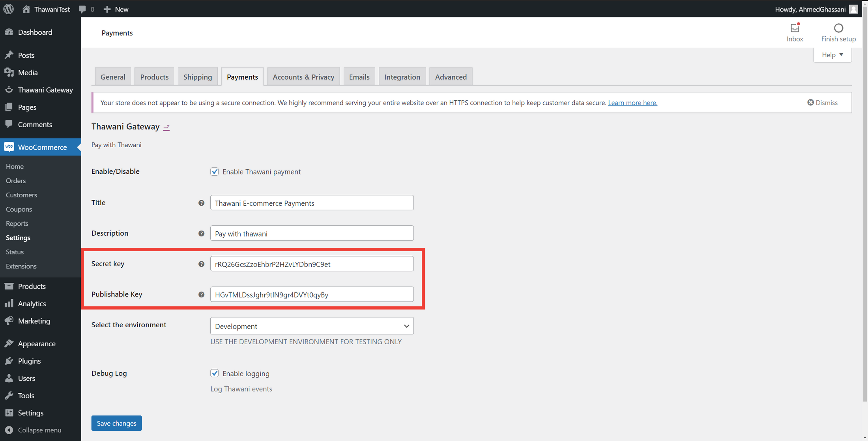The height and width of the screenshot is (441, 868).
Task: Click the help icon beside Title
Action: (x=201, y=203)
